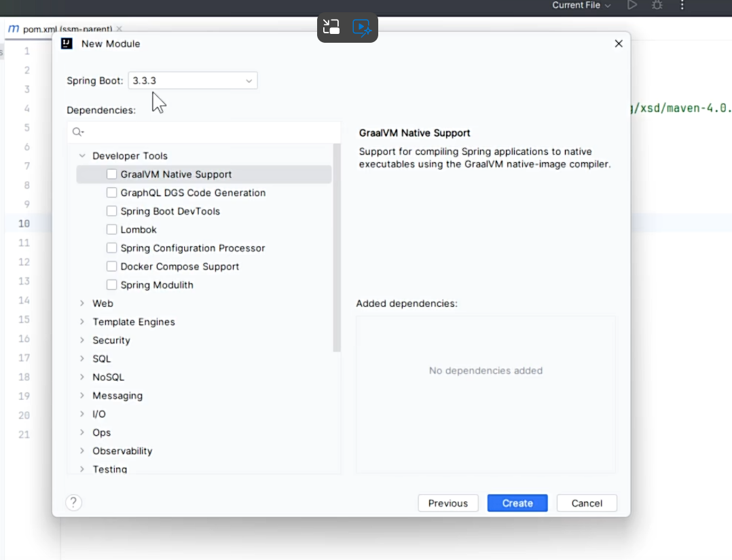The image size is (732, 560).
Task: Expand the Observability category
Action: (82, 451)
